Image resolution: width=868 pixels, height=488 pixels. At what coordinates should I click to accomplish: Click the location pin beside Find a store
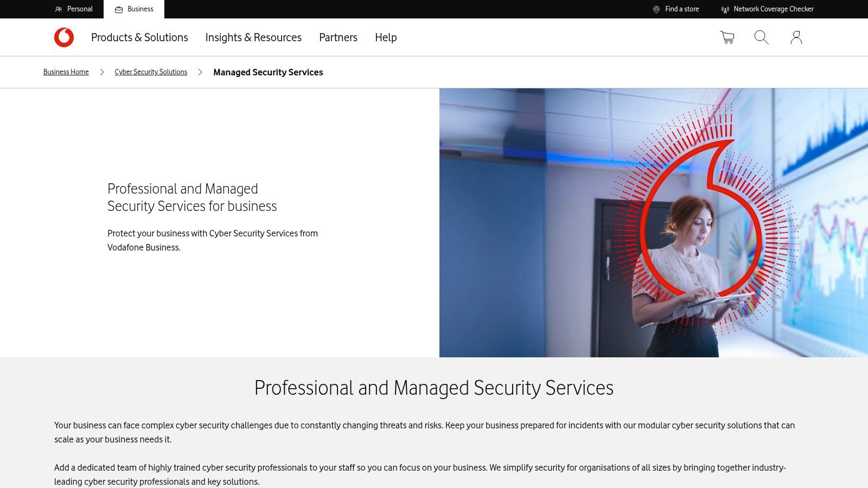click(657, 9)
